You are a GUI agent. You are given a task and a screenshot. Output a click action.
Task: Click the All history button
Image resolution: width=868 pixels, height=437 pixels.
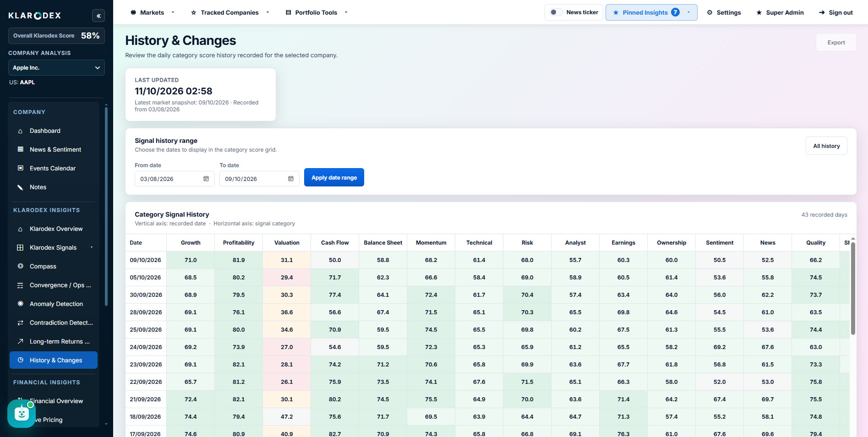coord(826,146)
